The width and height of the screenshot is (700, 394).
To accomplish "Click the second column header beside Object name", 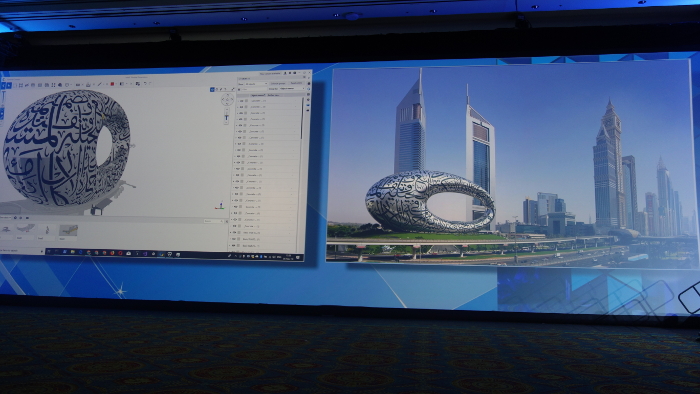I will (273, 95).
